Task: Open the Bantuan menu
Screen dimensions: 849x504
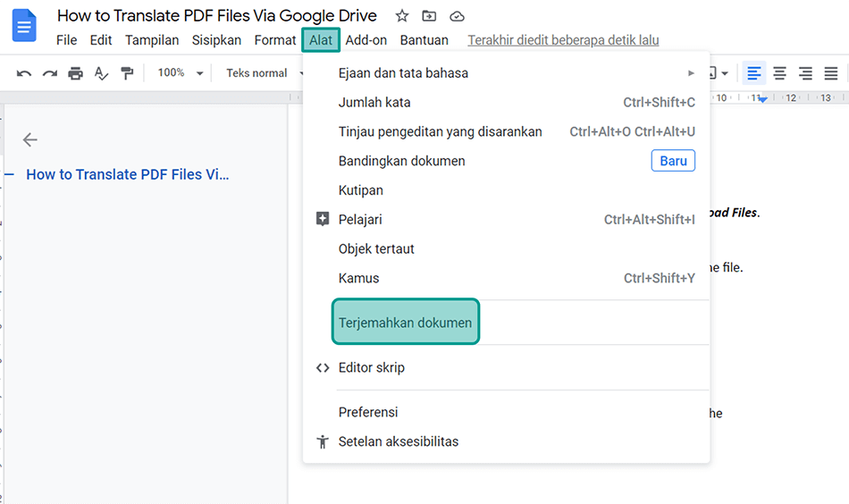Action: click(424, 40)
